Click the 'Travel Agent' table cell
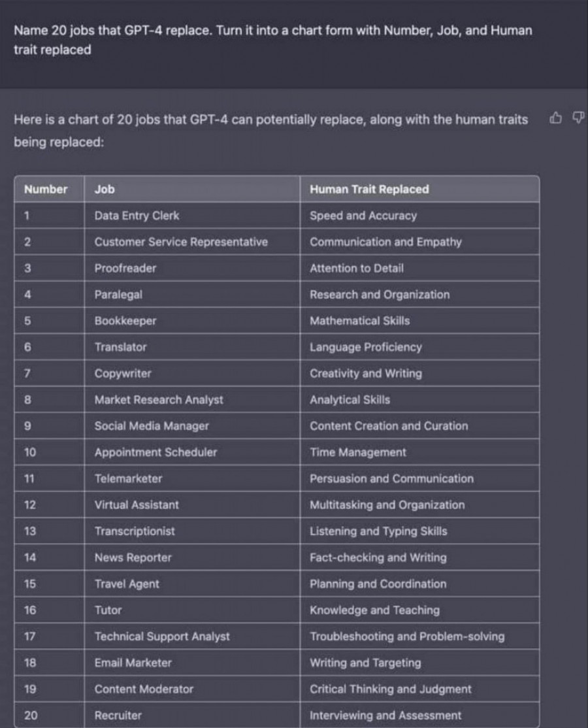Screen dimensions: 588x728 [x=127, y=584]
